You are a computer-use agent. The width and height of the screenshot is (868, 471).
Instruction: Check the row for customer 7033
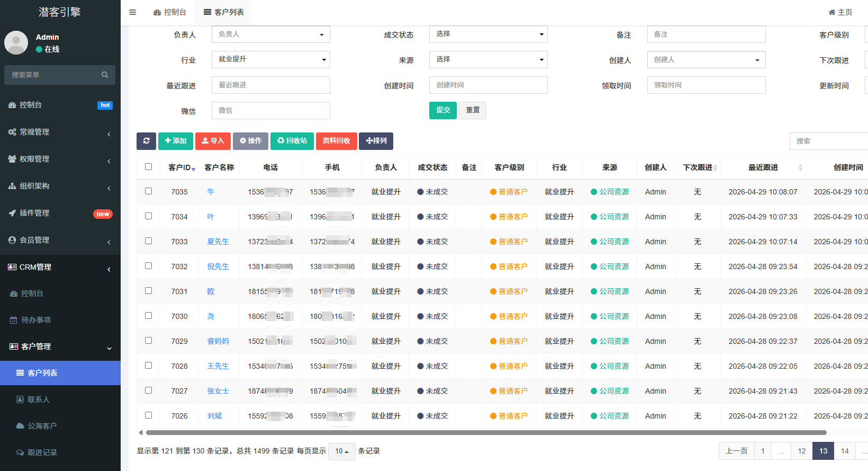148,241
